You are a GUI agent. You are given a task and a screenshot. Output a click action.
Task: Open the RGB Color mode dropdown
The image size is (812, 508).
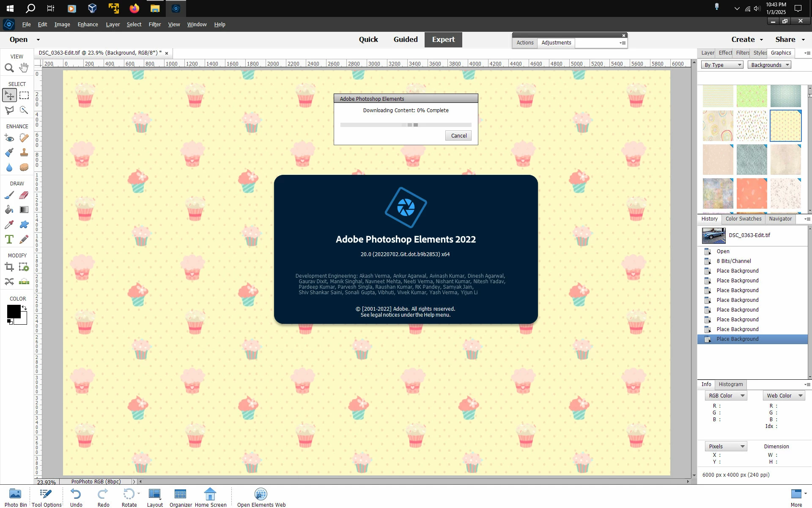[726, 395]
